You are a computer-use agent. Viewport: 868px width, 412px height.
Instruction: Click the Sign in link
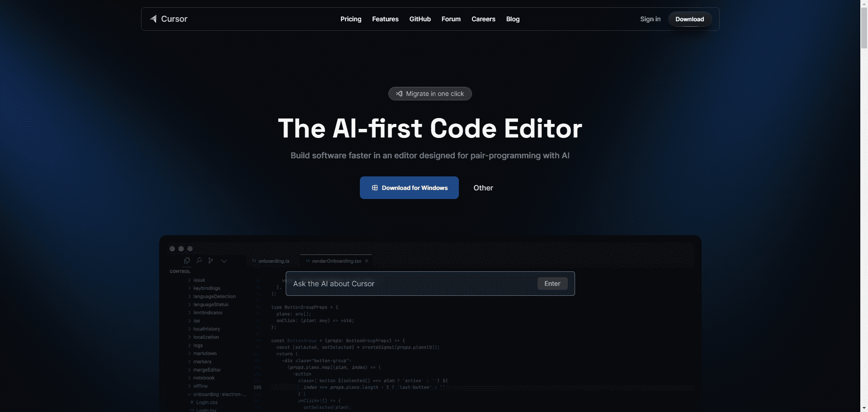[x=650, y=19]
